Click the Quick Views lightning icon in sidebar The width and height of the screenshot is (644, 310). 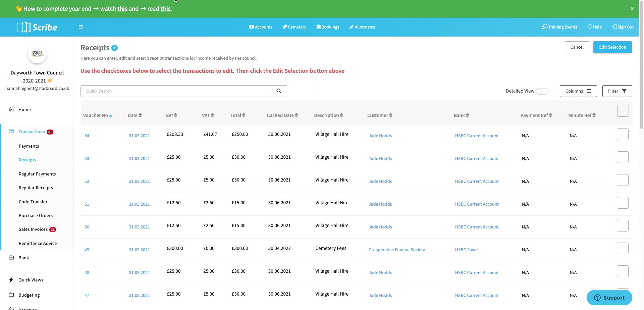pos(11,279)
